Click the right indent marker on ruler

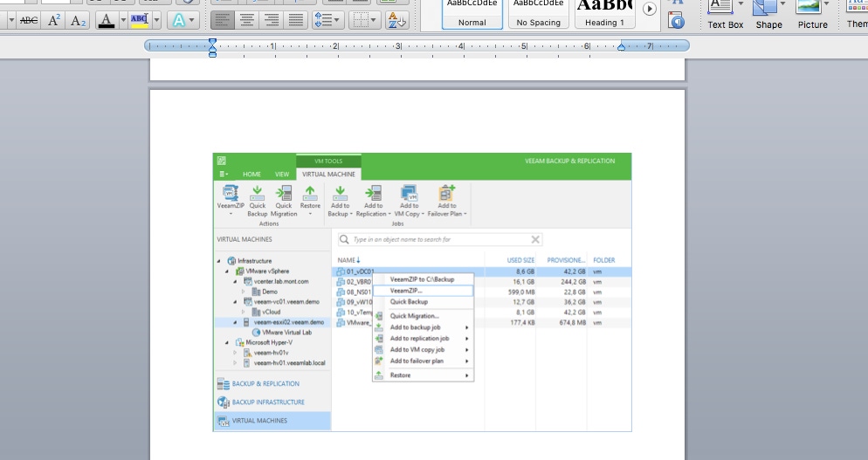pos(621,48)
